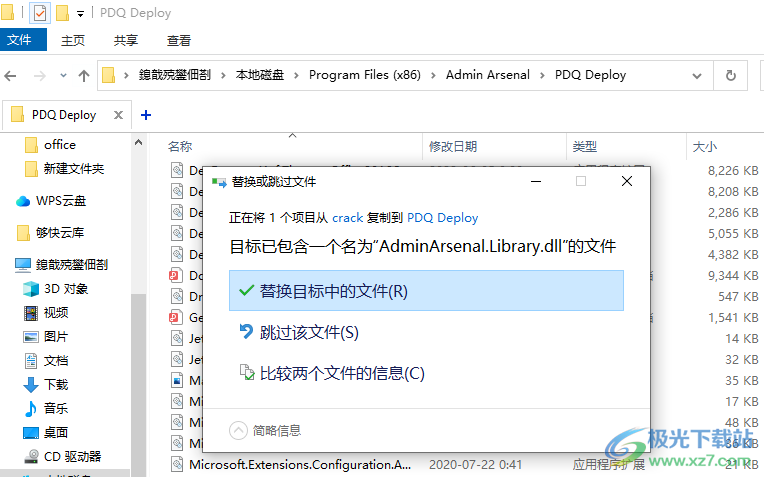Screen dimensions: 764x477
Task: Select 新建文件夹 in navigation pane
Action: pyautogui.click(x=74, y=169)
